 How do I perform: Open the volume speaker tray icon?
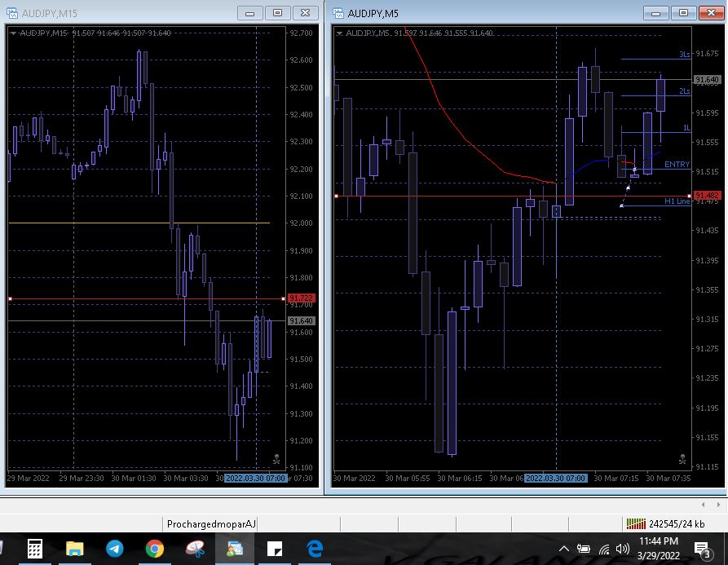pyautogui.click(x=622, y=550)
